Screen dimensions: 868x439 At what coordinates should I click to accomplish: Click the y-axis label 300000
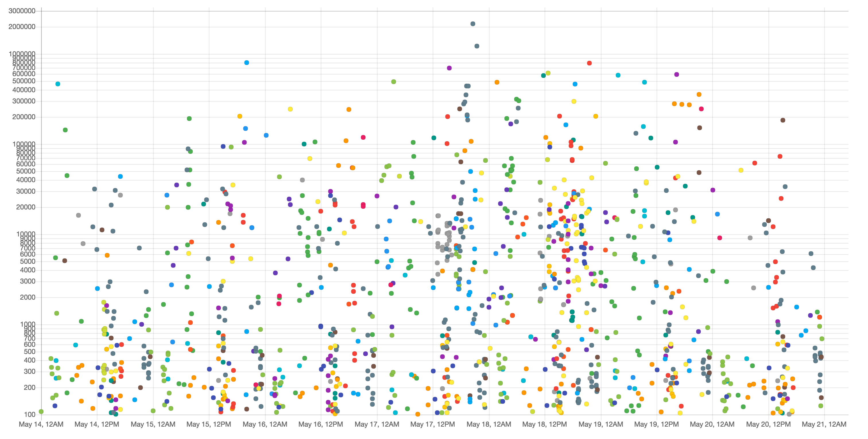pos(24,101)
